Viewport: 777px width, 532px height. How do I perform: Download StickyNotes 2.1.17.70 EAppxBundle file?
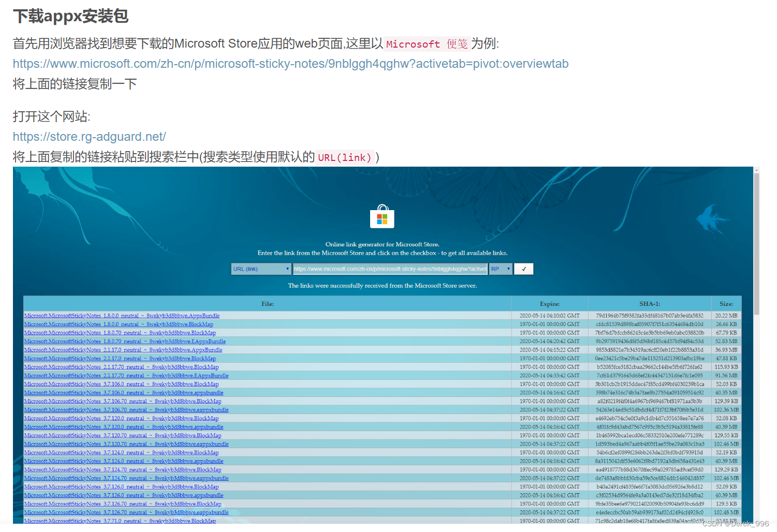tap(126, 376)
